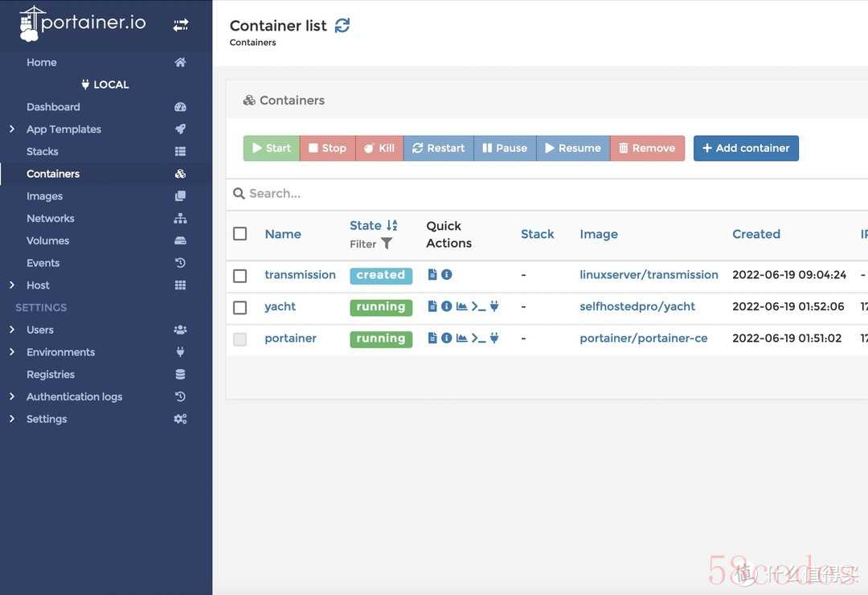Click the Events history icon
Screen dimensions: 868x595
tap(181, 263)
